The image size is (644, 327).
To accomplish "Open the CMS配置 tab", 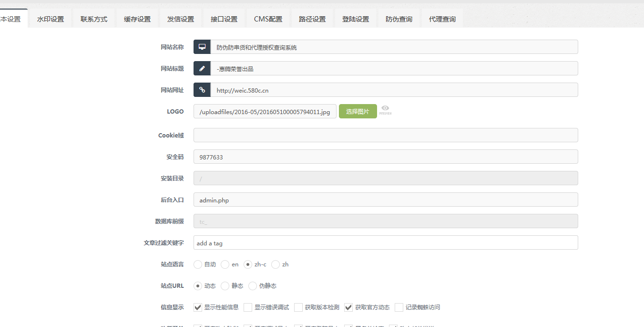I will pos(268,19).
